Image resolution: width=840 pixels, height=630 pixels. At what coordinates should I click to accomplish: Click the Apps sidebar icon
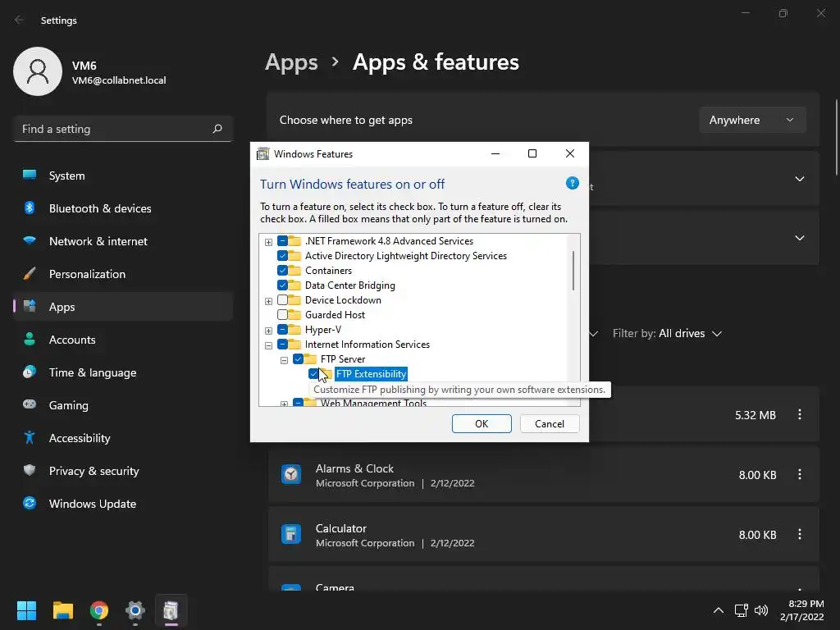click(x=30, y=307)
